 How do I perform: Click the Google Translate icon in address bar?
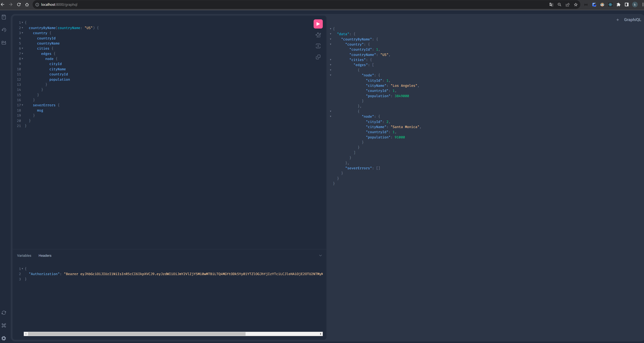pos(551,5)
